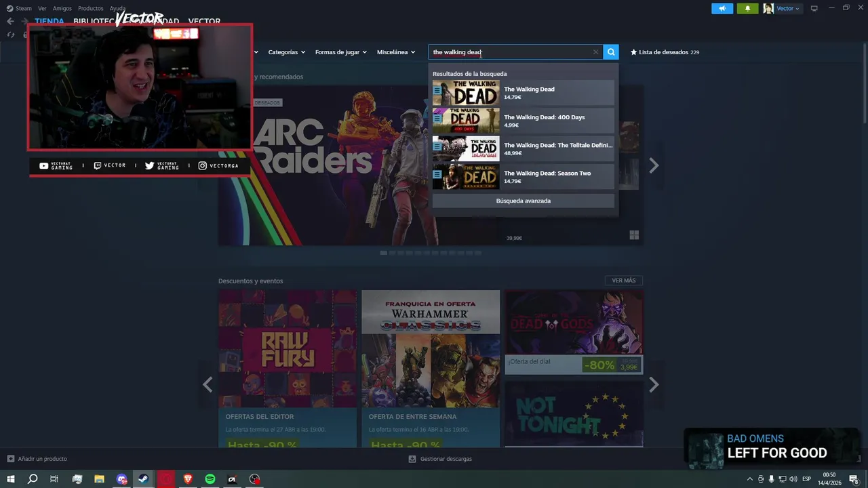Open the Not Tonight offer card

click(574, 413)
